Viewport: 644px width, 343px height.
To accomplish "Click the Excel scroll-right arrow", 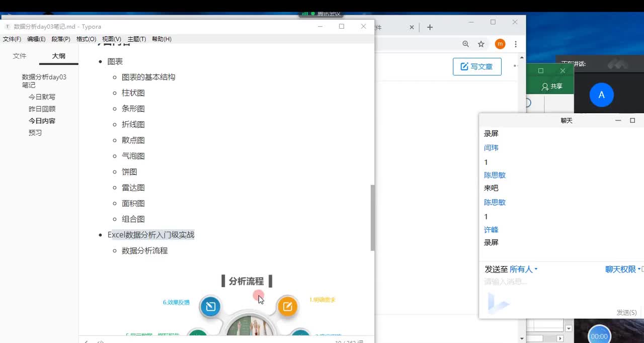I will [559, 338].
